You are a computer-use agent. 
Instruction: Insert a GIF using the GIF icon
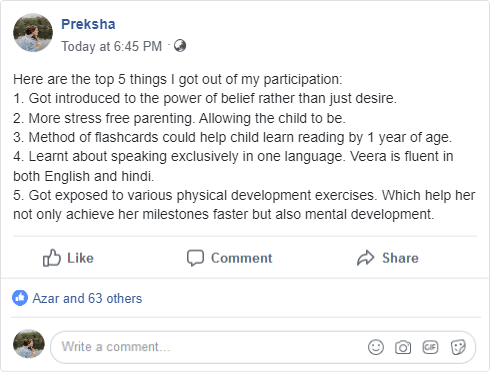[430, 347]
